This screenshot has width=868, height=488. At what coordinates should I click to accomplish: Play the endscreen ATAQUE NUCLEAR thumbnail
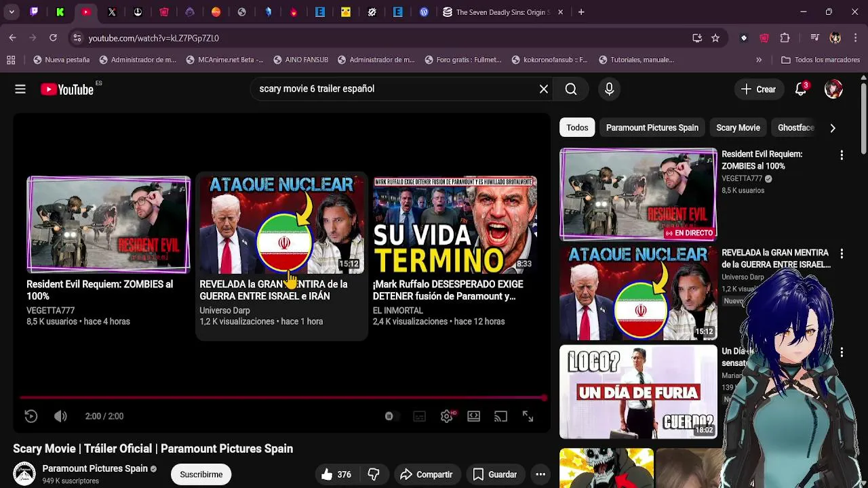point(281,224)
